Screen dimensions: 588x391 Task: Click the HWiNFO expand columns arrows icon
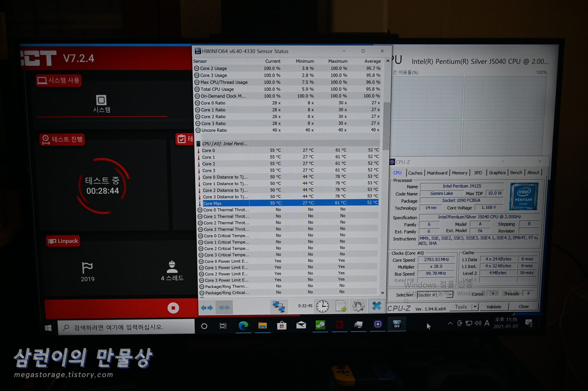point(207,308)
